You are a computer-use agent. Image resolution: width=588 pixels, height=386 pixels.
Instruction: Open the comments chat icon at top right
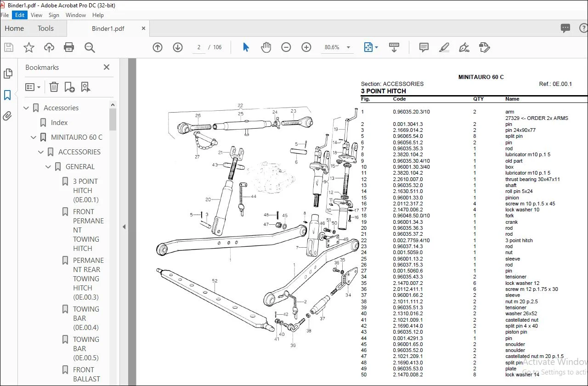pos(565,28)
